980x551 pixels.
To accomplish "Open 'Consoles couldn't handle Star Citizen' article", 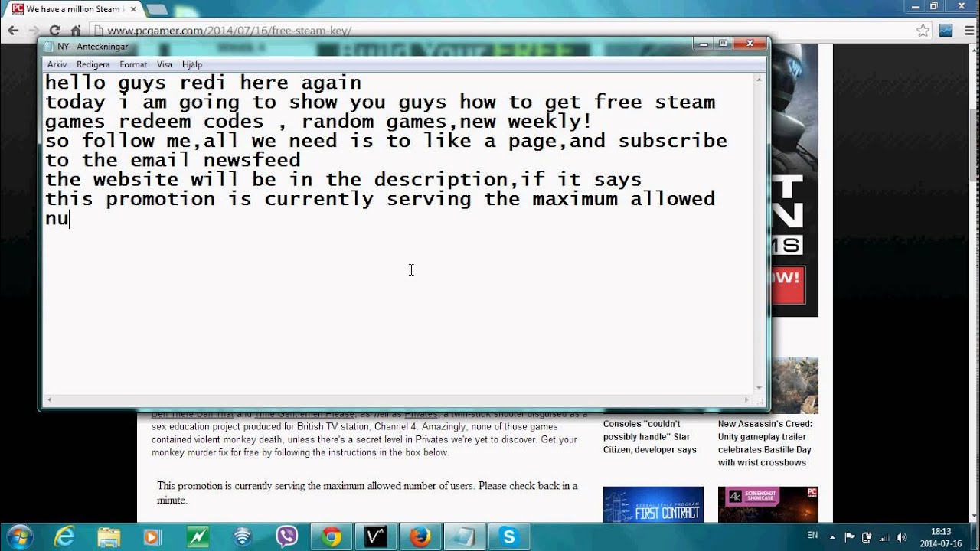I will pyautogui.click(x=649, y=436).
